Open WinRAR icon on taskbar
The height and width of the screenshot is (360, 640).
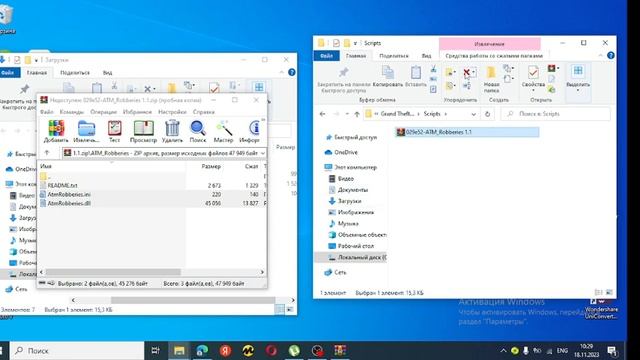[x=340, y=351]
